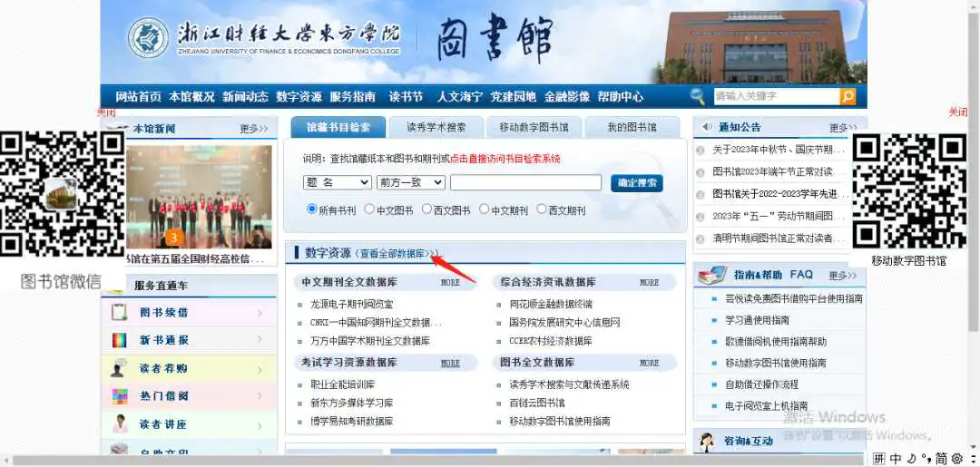Click the news slideshow photo thumbnail
This screenshot has width=980, height=467.
tap(199, 197)
